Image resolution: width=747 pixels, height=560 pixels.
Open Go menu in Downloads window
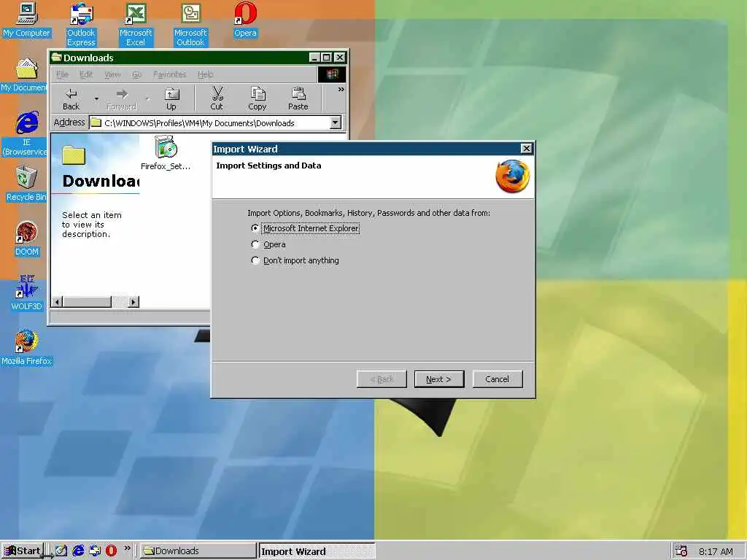coord(136,74)
